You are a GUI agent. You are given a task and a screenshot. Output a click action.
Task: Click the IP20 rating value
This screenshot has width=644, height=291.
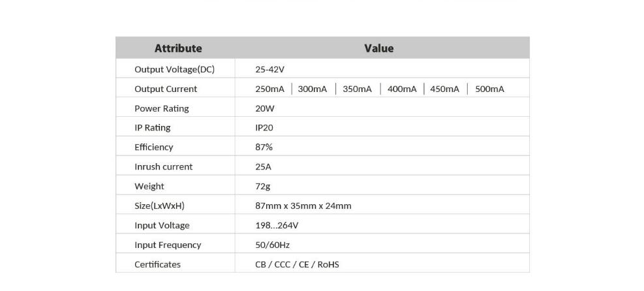(x=264, y=128)
